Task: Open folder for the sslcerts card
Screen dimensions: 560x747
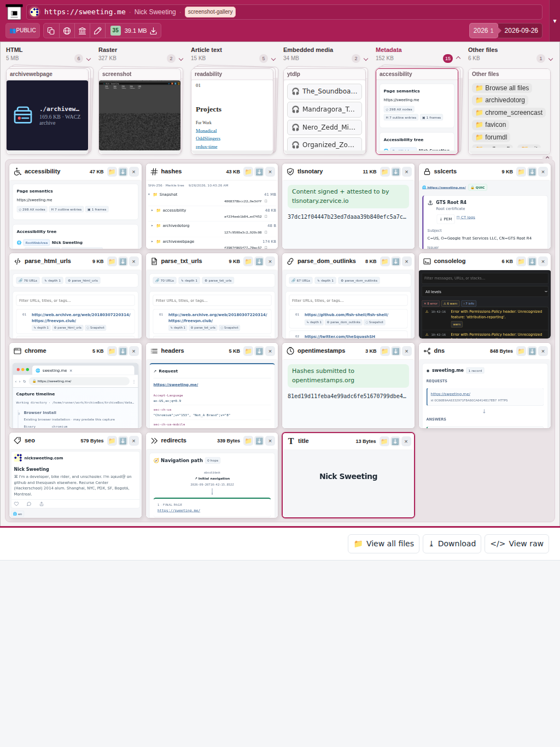Action: pos(521,172)
